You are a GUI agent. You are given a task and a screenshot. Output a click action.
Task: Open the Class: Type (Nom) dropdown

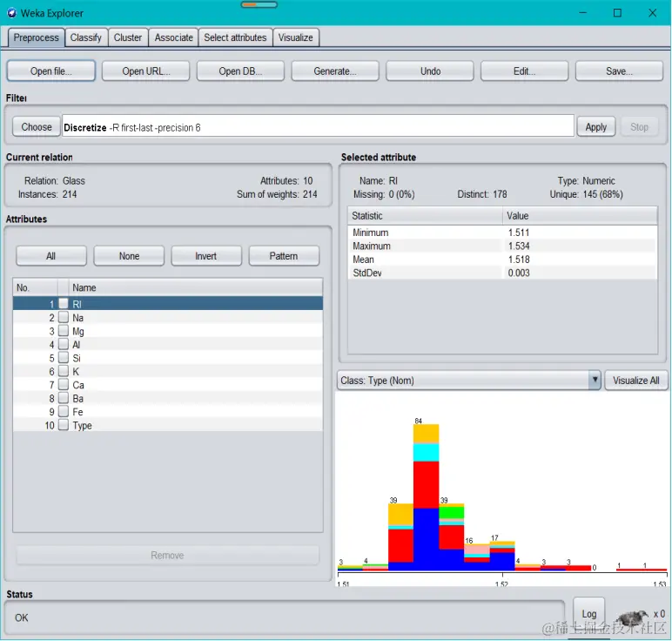click(x=469, y=381)
